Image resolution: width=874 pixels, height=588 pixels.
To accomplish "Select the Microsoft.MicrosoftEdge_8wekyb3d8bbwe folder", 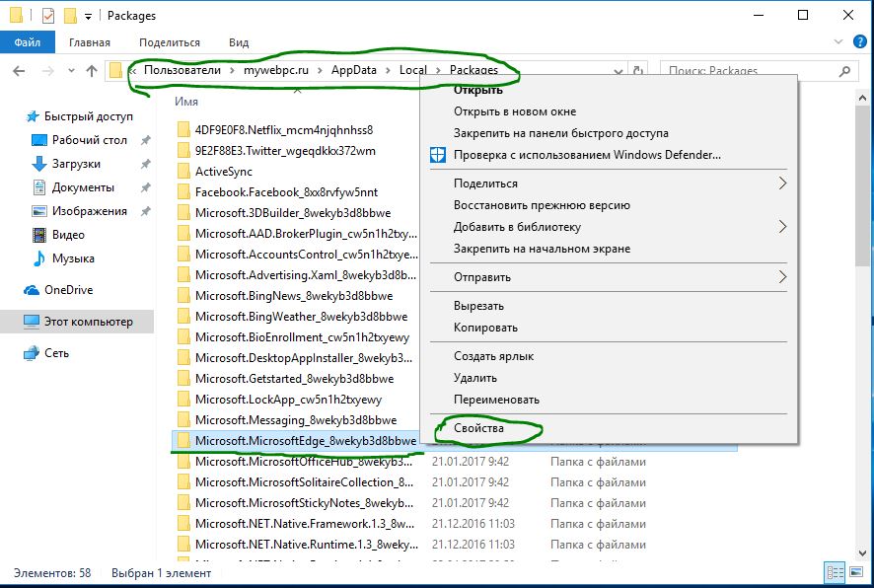I will [x=306, y=441].
